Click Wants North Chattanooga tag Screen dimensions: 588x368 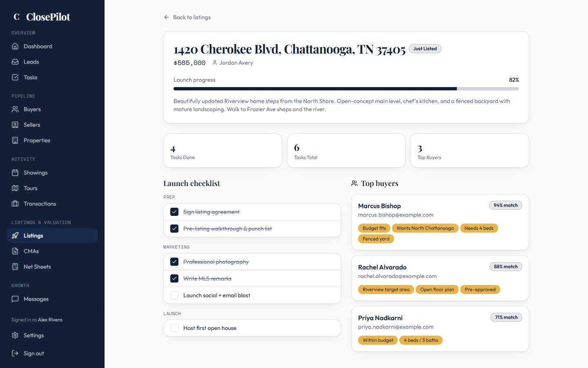coord(425,228)
